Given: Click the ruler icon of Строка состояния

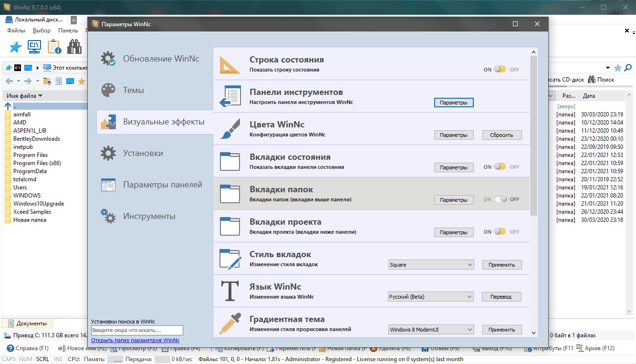Looking at the screenshot, I should click(x=230, y=64).
